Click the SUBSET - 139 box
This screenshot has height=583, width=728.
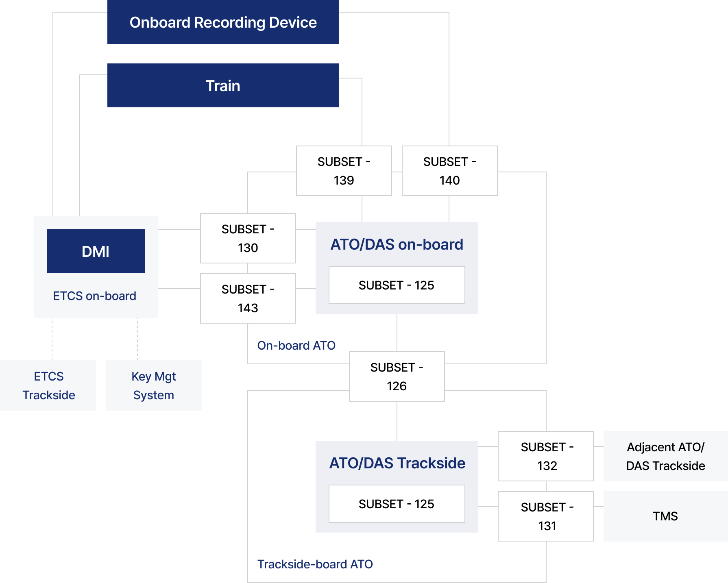[x=344, y=171]
